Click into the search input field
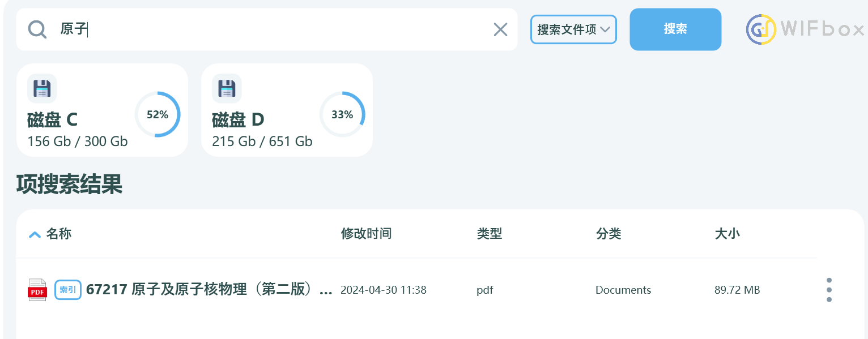This screenshot has height=339, width=868. (x=272, y=29)
